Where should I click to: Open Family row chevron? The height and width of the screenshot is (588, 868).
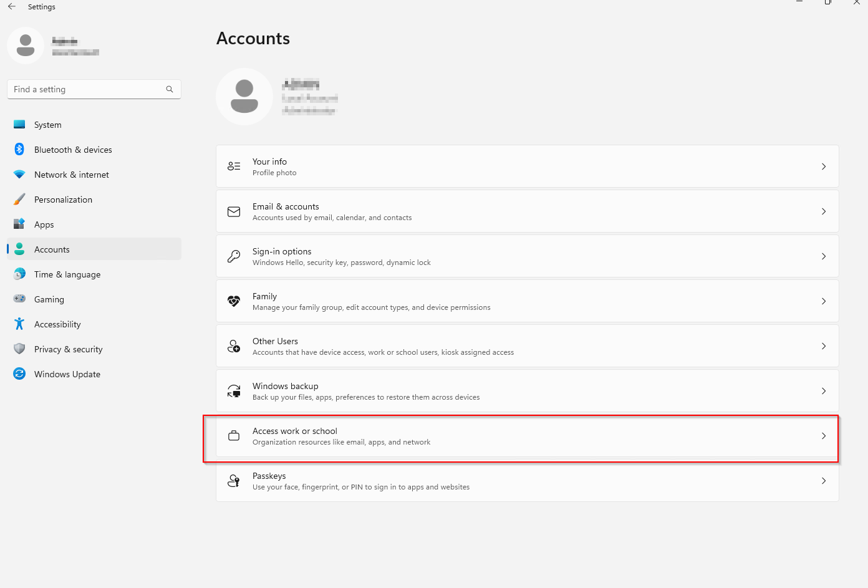pyautogui.click(x=824, y=301)
